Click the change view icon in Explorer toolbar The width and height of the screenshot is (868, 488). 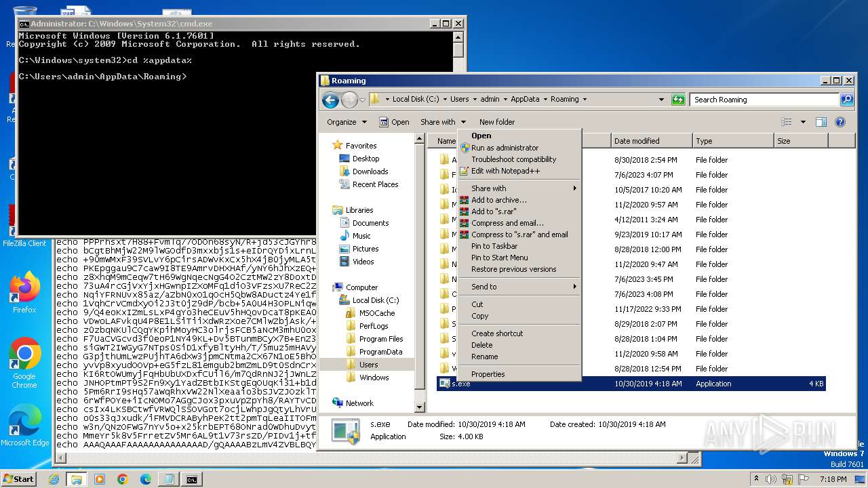pyautogui.click(x=787, y=122)
